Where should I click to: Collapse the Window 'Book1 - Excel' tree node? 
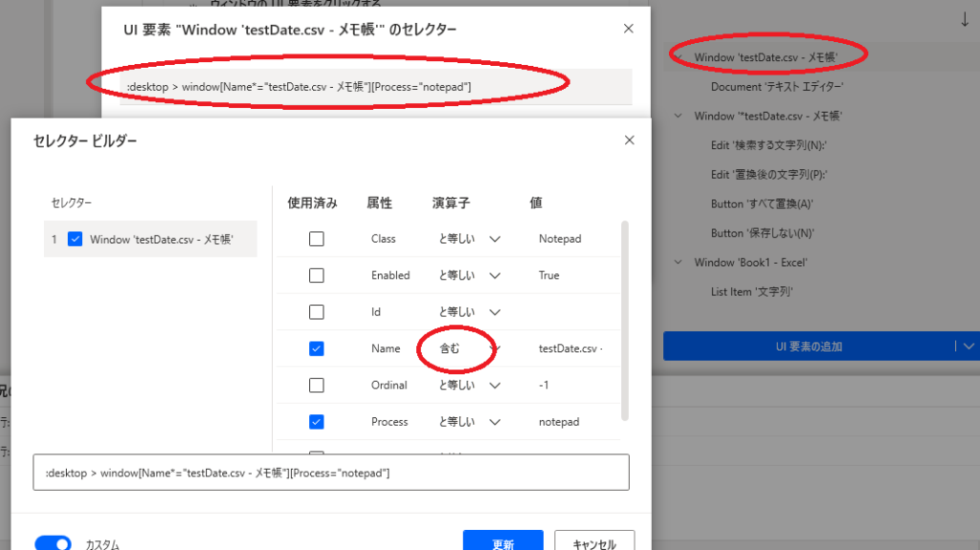click(679, 262)
